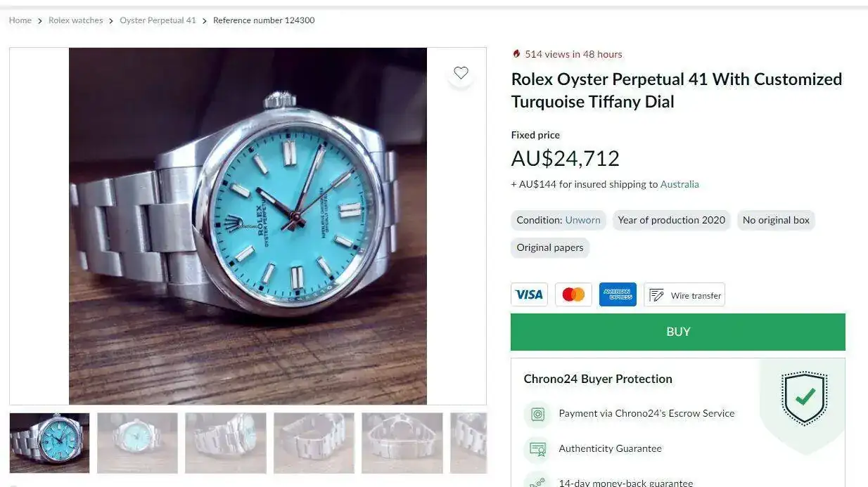Screen dimensions: 868x487
Task: Select the American Express payment icon
Action: pyautogui.click(x=618, y=294)
